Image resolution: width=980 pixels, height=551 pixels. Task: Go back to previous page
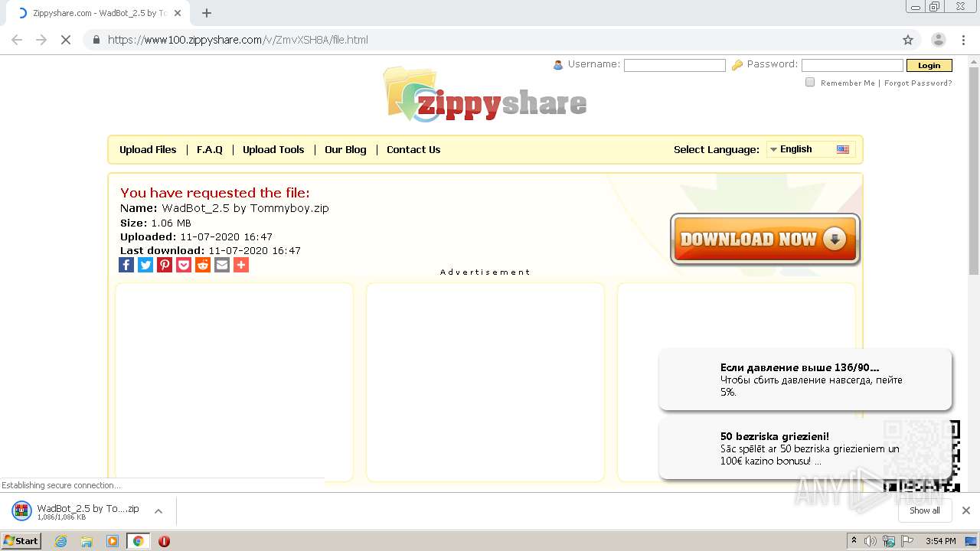(x=17, y=40)
